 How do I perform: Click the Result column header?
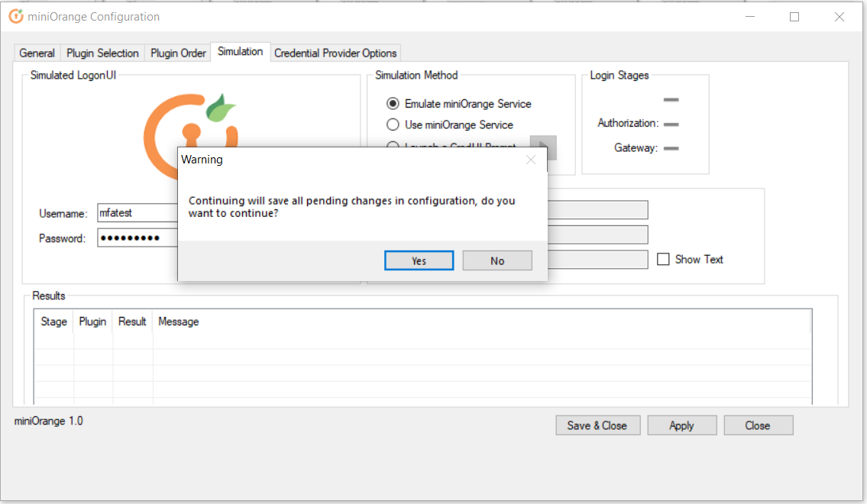coord(132,321)
